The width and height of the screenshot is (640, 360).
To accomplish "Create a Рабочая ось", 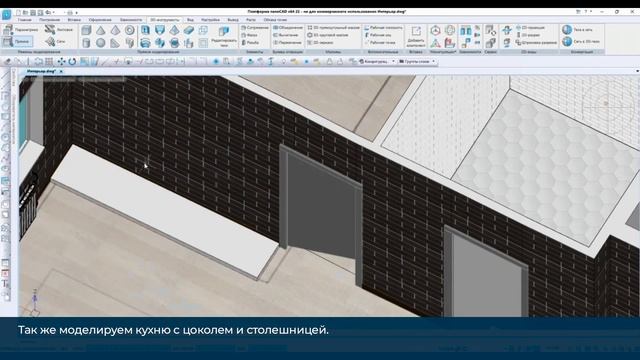I will coord(378,35).
